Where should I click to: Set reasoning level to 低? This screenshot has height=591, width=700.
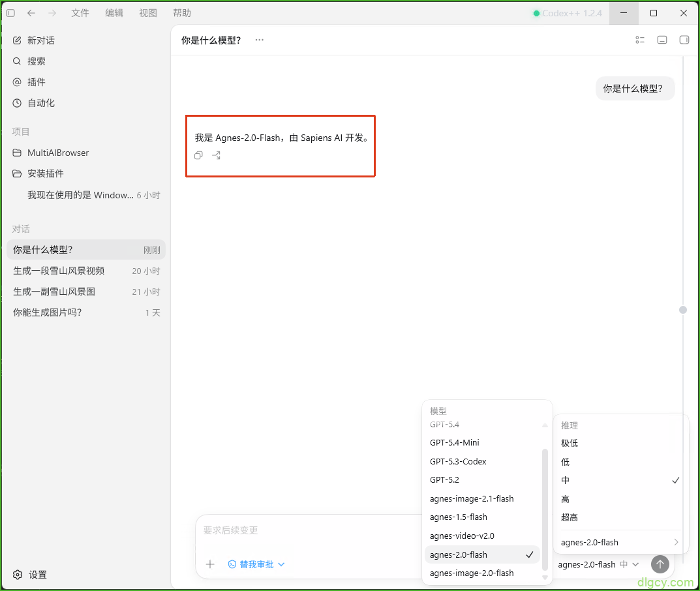pyautogui.click(x=620, y=462)
